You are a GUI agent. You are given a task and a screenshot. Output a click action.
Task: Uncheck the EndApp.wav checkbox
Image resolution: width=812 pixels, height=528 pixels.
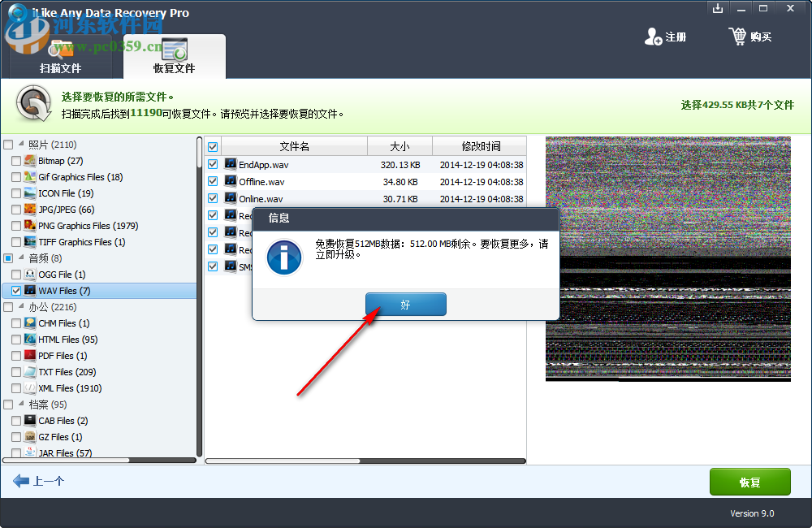tap(213, 163)
